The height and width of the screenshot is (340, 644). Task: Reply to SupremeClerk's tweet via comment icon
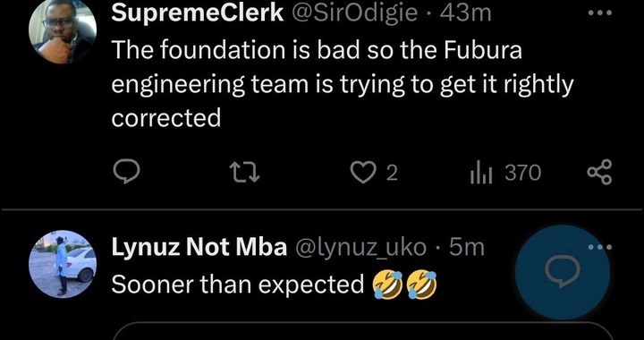[126, 173]
